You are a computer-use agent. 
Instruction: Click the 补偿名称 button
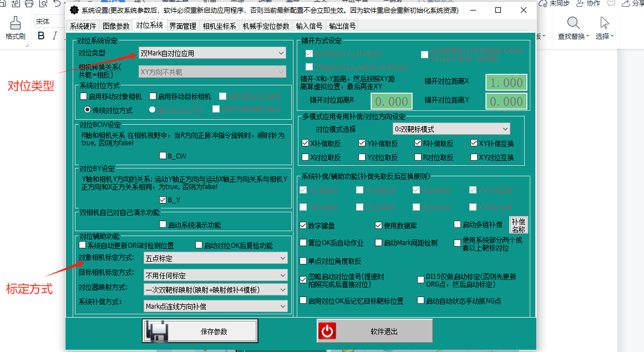pos(518,225)
